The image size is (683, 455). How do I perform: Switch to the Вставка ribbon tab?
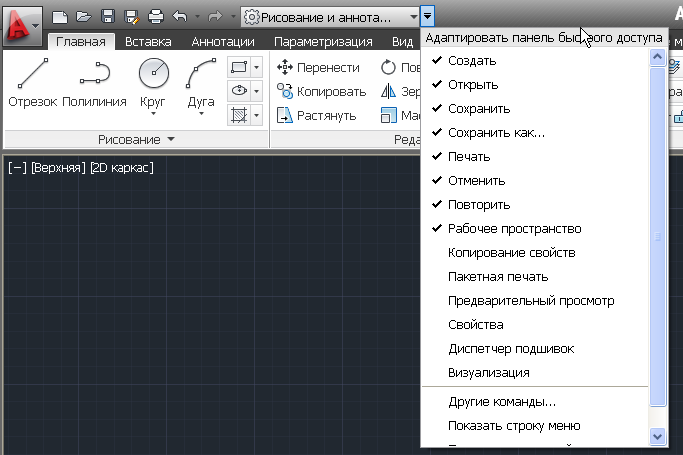148,41
